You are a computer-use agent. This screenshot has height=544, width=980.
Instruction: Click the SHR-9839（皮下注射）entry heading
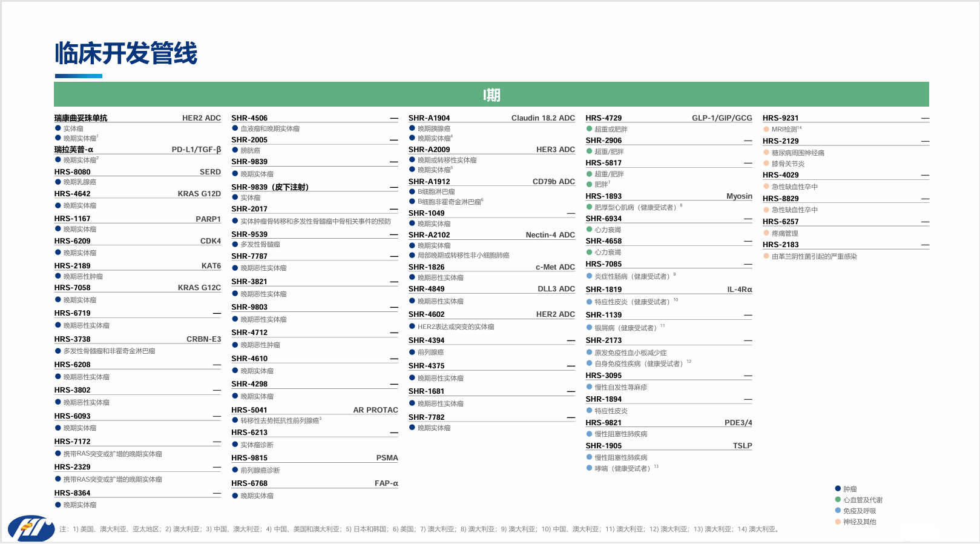point(270,187)
